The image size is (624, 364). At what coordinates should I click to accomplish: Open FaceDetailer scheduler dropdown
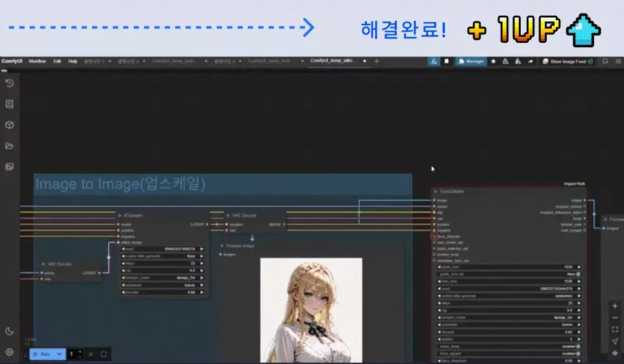point(508,324)
